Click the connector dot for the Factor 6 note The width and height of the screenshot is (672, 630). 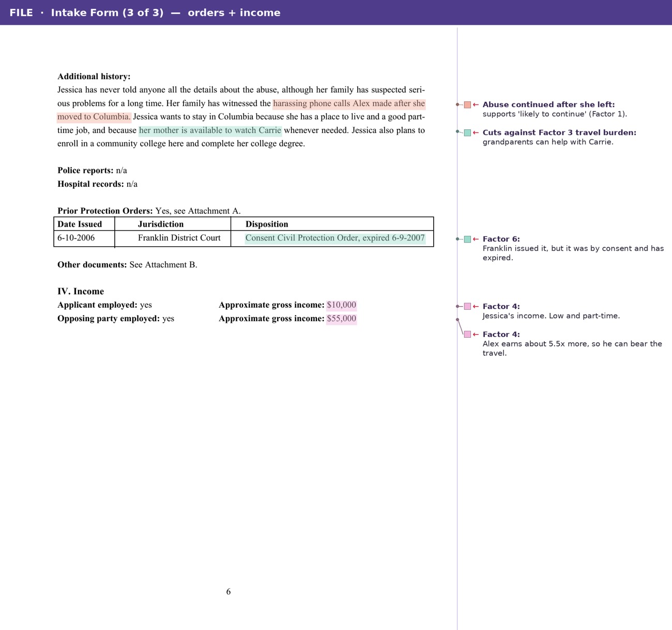[457, 239]
